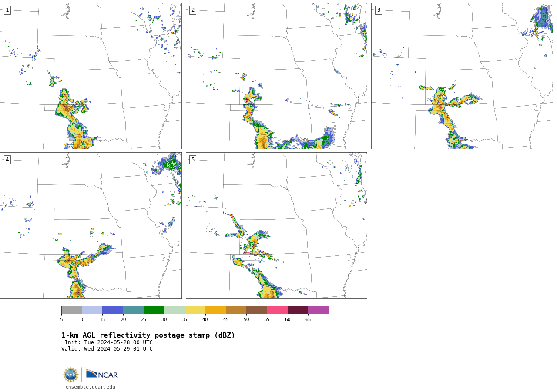The image size is (557, 392).
Task: Click the panel label number 1
Action: pos(7,10)
